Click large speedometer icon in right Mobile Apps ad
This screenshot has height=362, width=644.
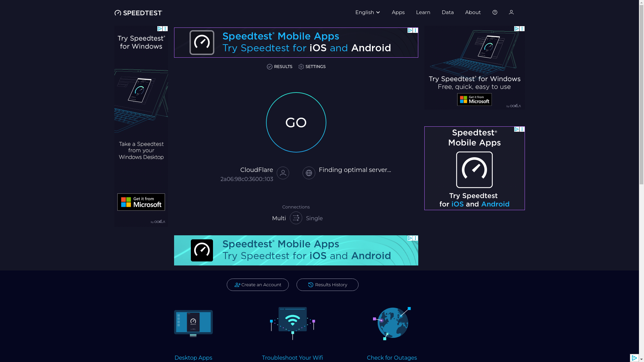(x=474, y=170)
